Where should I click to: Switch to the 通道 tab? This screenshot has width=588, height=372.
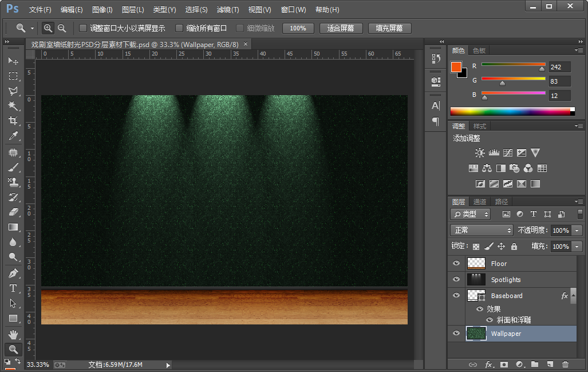tap(480, 202)
